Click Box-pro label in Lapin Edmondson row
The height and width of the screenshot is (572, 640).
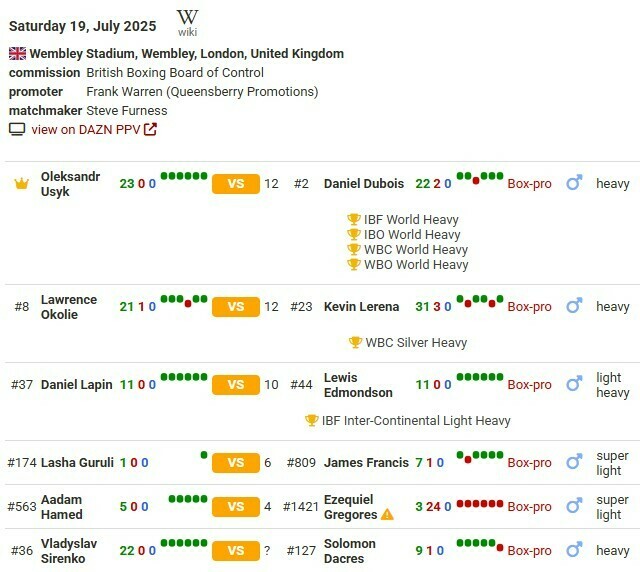[x=529, y=385]
